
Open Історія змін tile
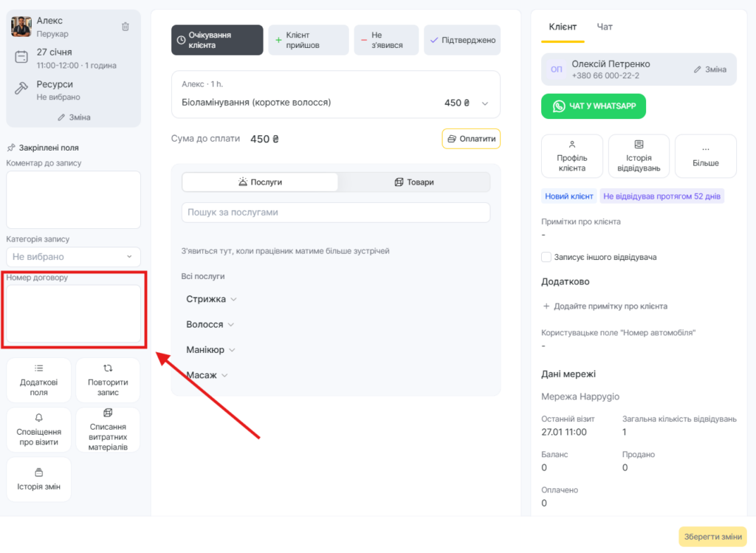point(39,479)
